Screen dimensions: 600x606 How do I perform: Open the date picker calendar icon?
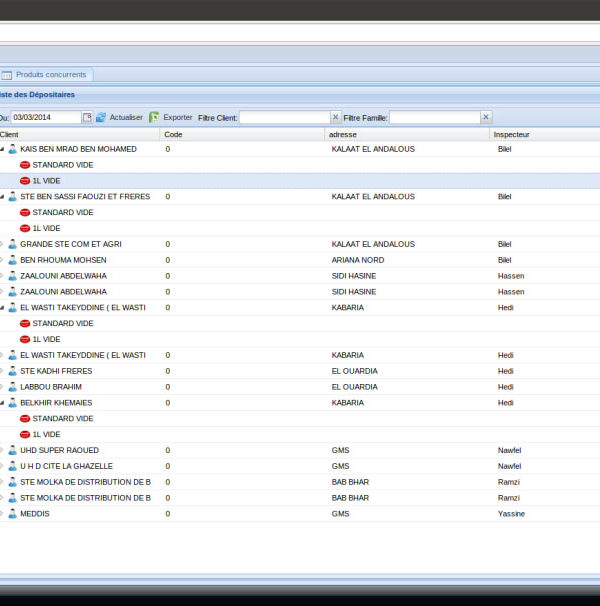point(87,117)
